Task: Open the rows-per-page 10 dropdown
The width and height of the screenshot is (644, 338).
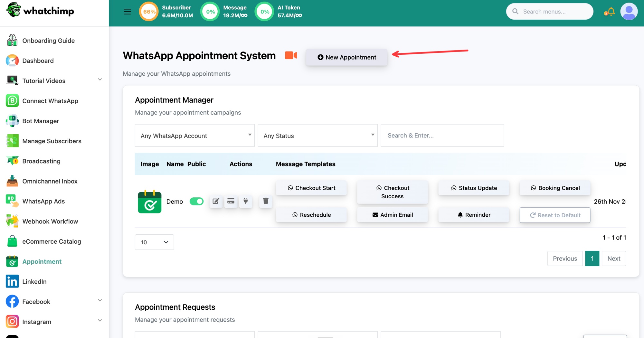Action: click(x=154, y=242)
